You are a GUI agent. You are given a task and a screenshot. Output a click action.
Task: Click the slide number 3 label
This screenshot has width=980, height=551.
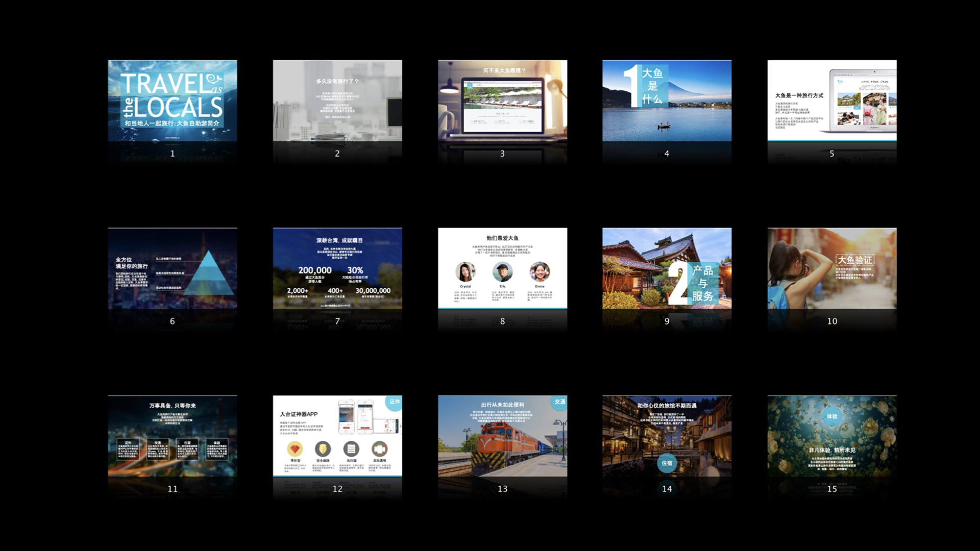point(502,154)
